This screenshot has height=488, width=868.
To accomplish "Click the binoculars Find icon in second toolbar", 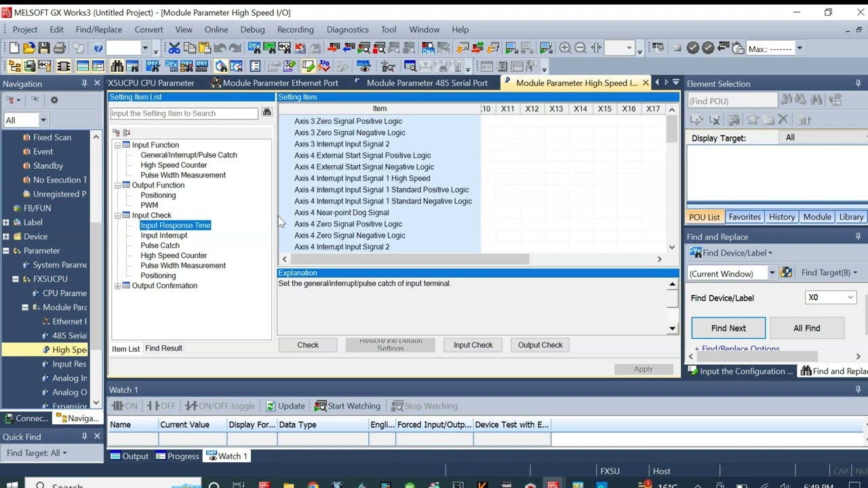I will tap(117, 66).
